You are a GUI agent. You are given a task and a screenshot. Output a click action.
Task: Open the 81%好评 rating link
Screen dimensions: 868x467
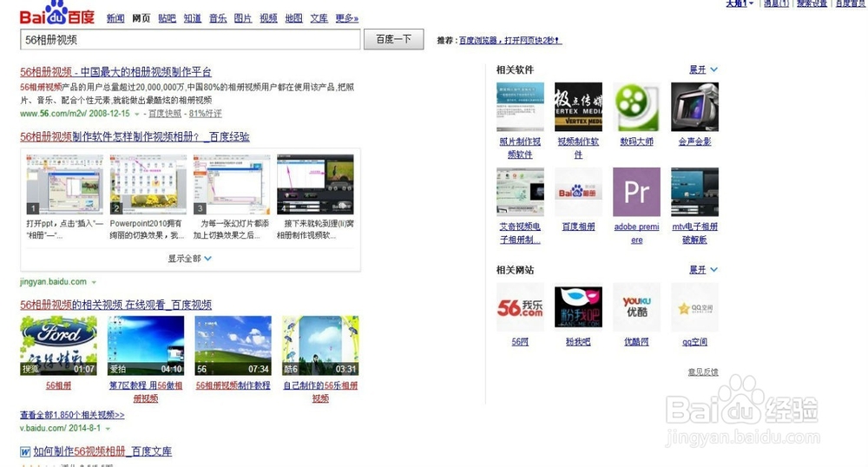tap(205, 114)
